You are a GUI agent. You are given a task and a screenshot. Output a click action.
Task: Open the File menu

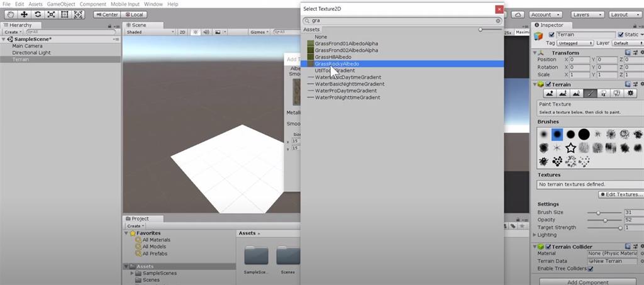coord(6,4)
